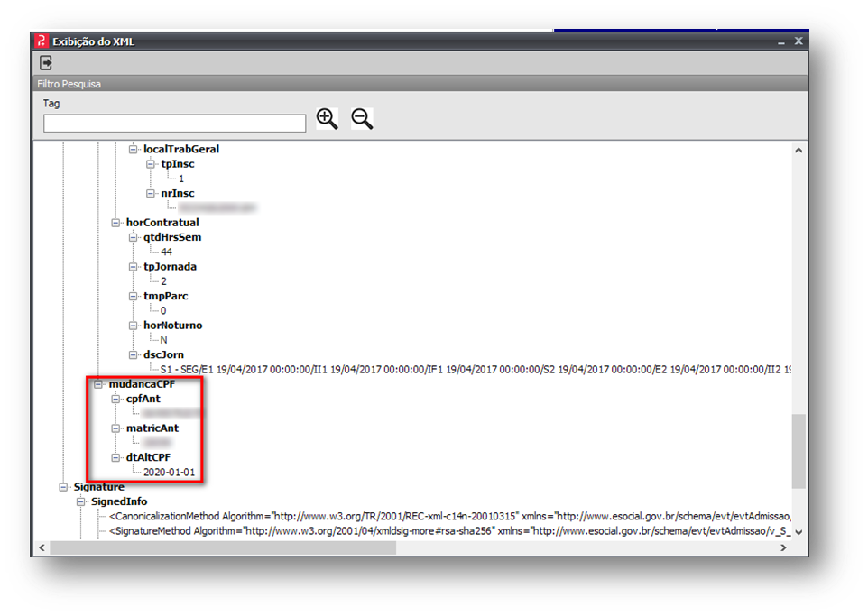Collapse the qtdHrsSem node
Image resolution: width=868 pixels, height=616 pixels.
[x=133, y=237]
